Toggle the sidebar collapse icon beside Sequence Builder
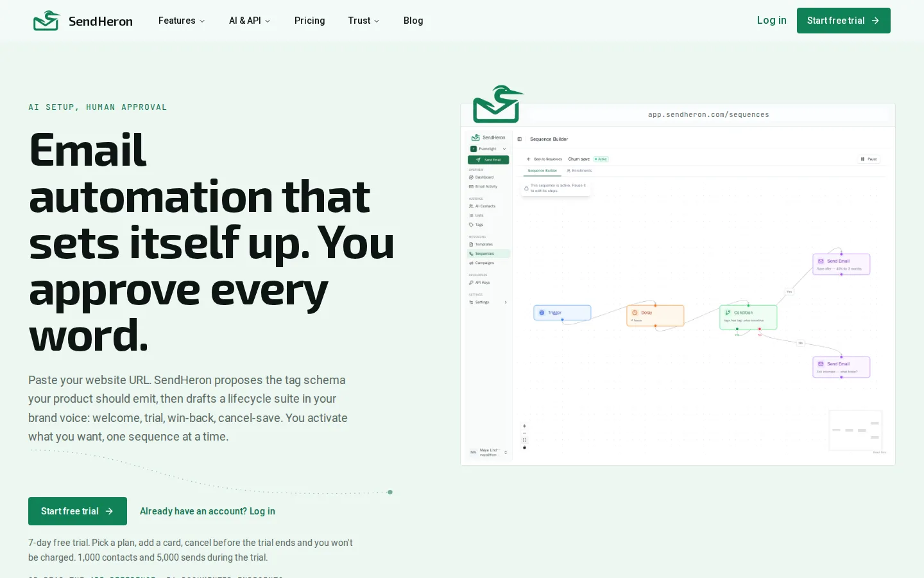This screenshot has height=578, width=924. tap(520, 139)
